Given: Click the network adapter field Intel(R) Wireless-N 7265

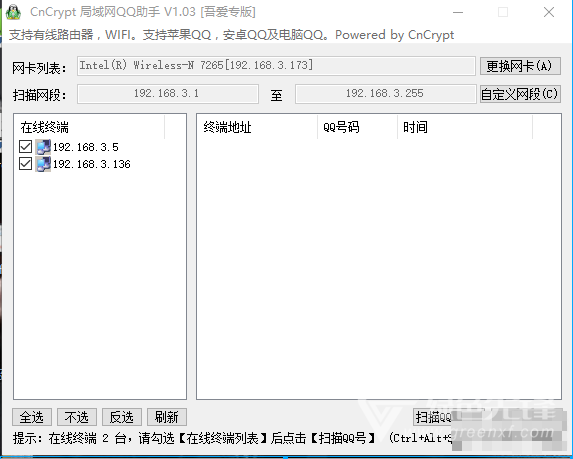Looking at the screenshot, I should tap(276, 66).
